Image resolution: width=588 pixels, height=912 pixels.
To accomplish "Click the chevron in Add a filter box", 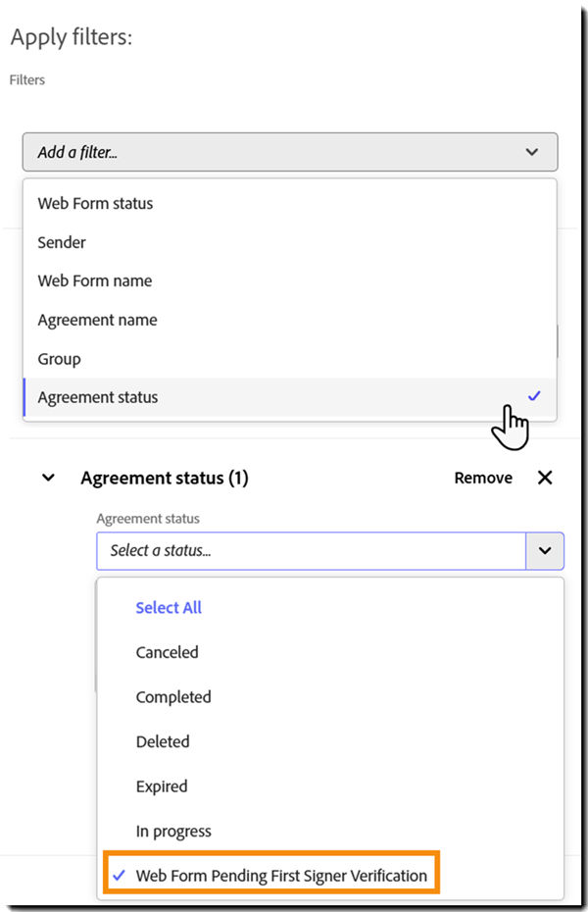I will click(531, 152).
